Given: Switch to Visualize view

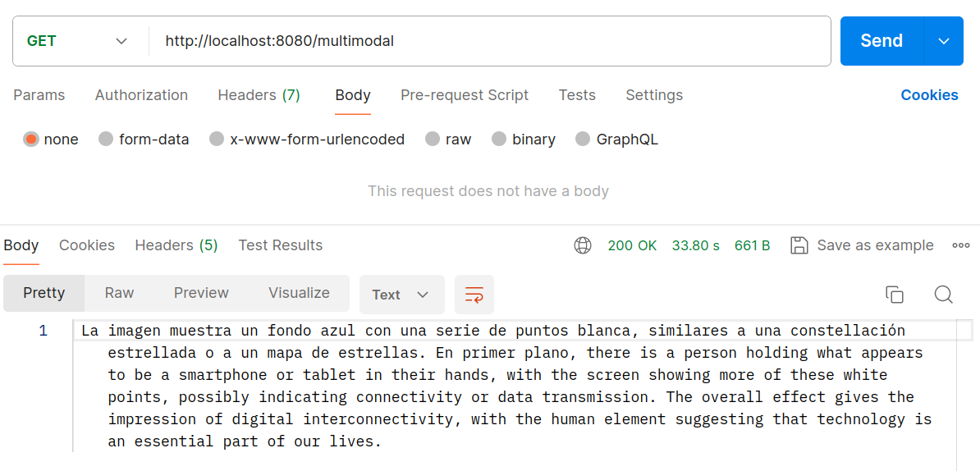Looking at the screenshot, I should (299, 293).
